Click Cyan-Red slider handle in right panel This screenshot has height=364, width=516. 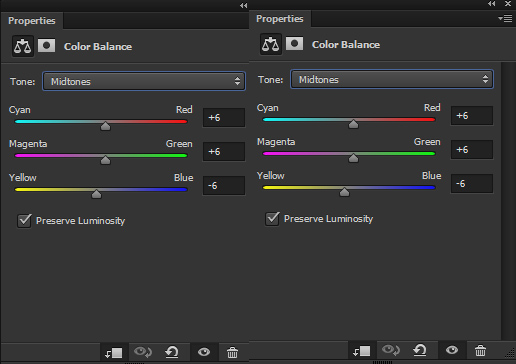[x=353, y=124]
